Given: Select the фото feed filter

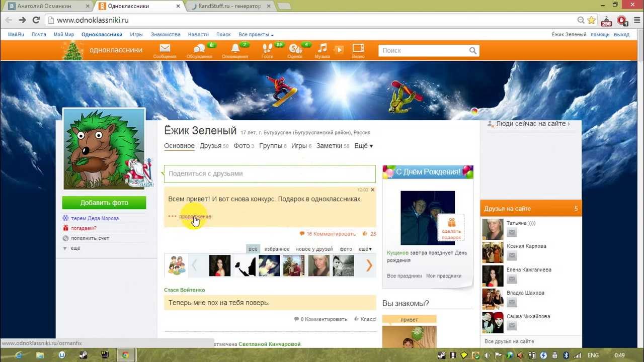Looking at the screenshot, I should [346, 249].
